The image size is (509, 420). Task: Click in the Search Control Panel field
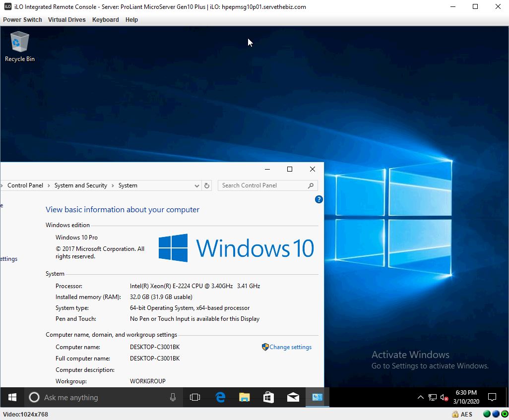(263, 185)
